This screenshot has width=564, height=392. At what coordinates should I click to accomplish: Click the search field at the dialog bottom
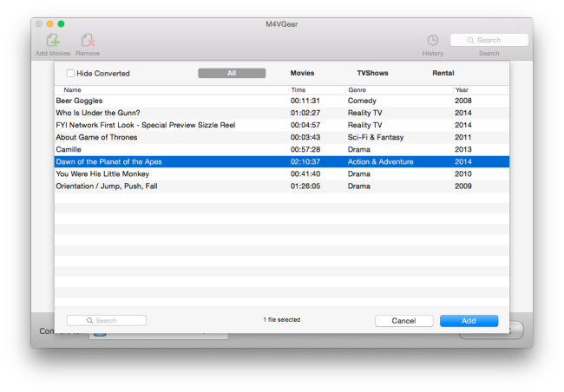[x=107, y=320]
